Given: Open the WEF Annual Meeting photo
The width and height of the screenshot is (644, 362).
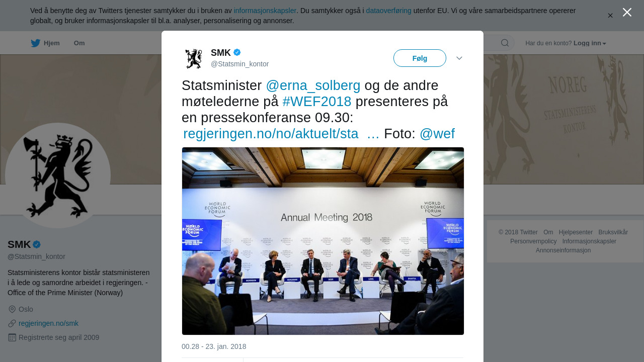Looking at the screenshot, I should click(x=323, y=241).
